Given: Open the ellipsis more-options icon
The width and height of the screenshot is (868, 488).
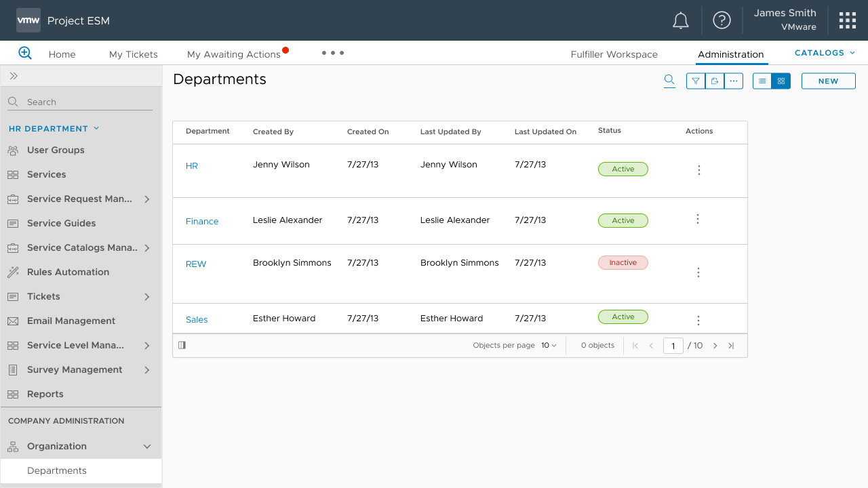Looking at the screenshot, I should coord(733,81).
